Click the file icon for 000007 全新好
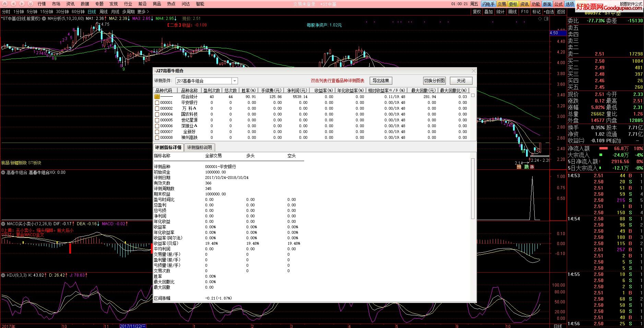Screen dimensions: 644x328 point(157,132)
